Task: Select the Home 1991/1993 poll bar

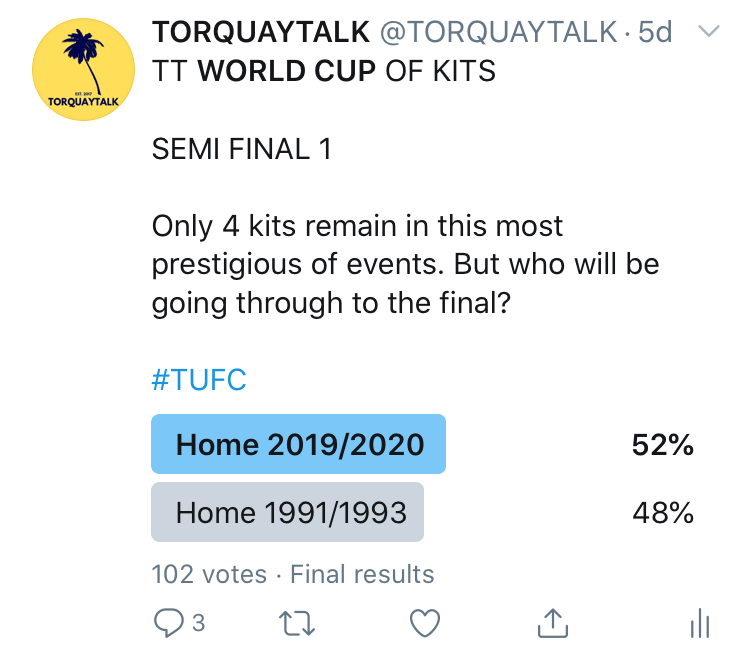Action: click(287, 513)
